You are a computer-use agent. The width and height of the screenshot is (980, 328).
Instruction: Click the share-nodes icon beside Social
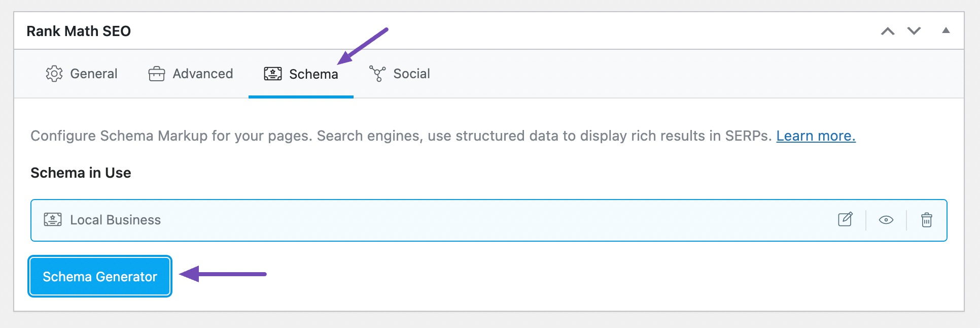point(377,74)
